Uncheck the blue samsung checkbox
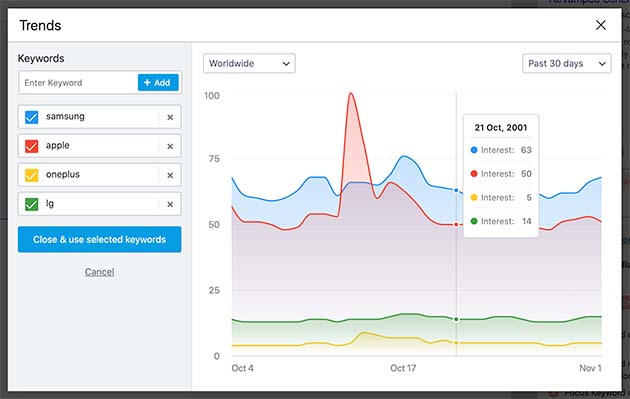The width and height of the screenshot is (630, 399). pyautogui.click(x=31, y=117)
